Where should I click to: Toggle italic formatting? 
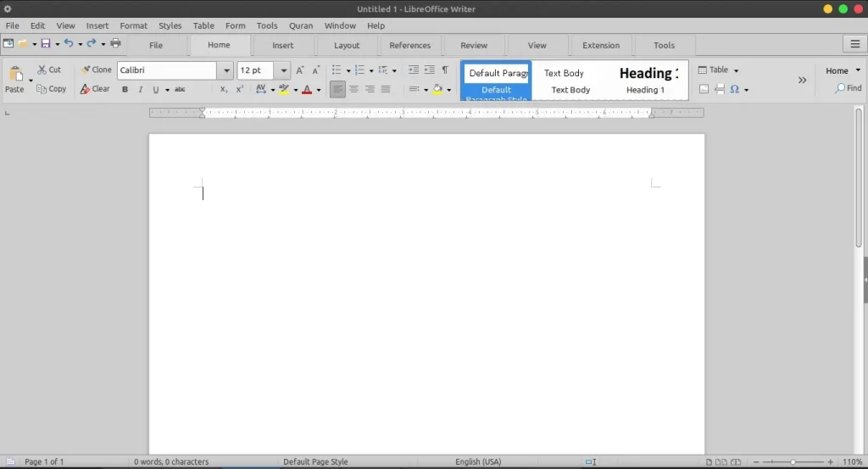(141, 89)
